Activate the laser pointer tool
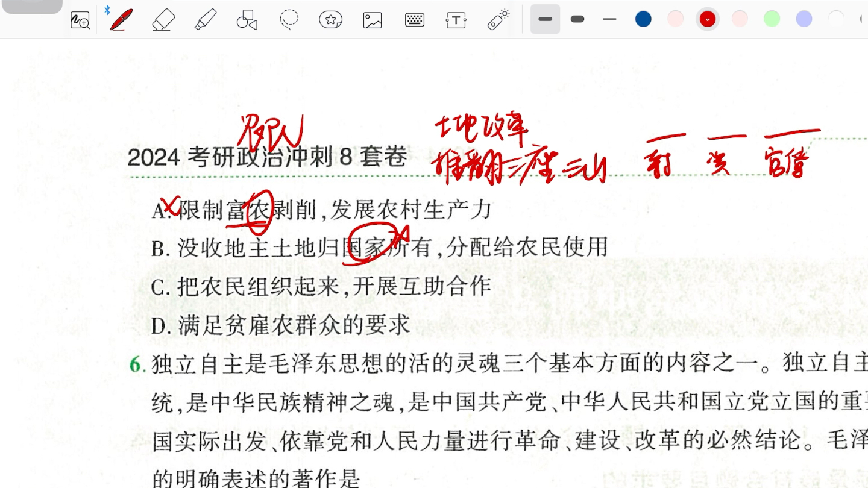The image size is (868, 488). [x=498, y=19]
